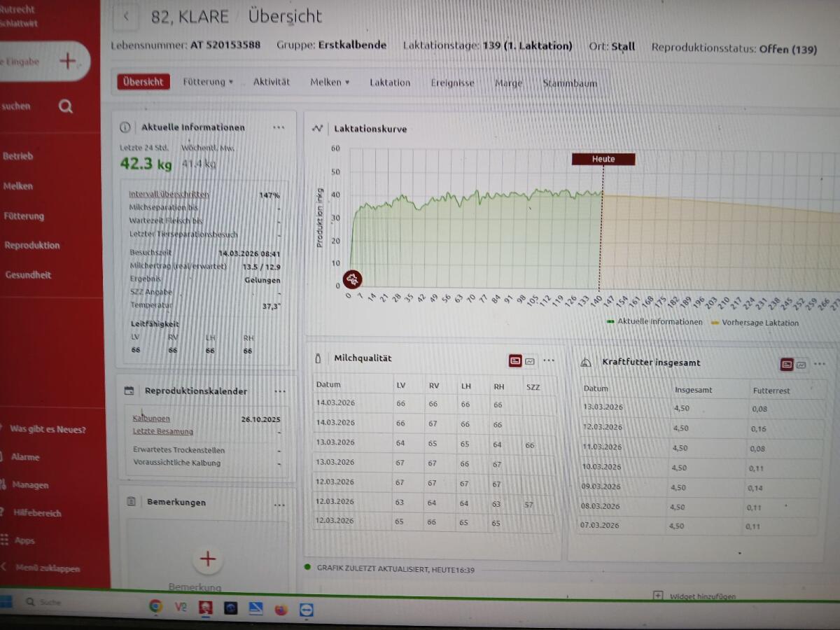Viewport: 840px width, 630px height.
Task: Add a Bemerkung with the red plus
Action: click(208, 559)
